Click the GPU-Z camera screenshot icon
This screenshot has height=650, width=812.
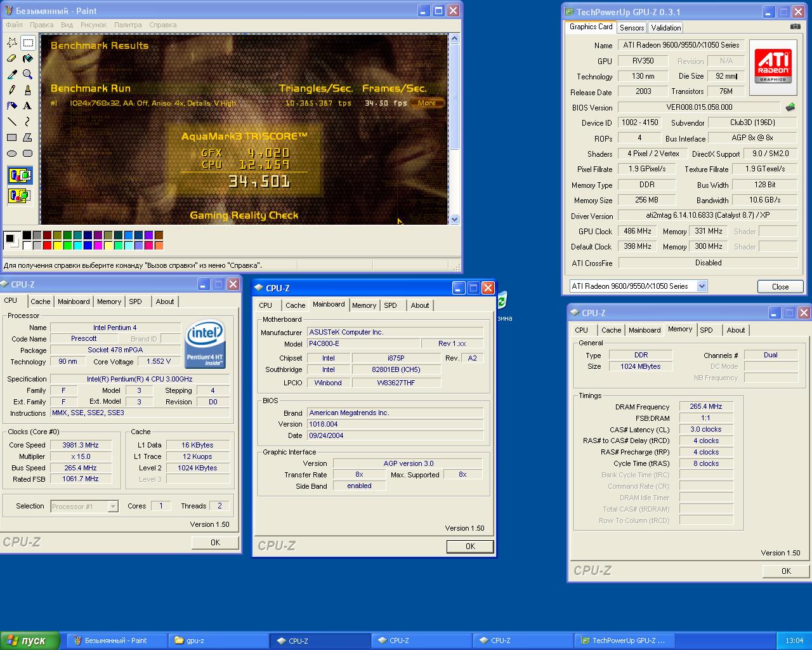(x=795, y=27)
